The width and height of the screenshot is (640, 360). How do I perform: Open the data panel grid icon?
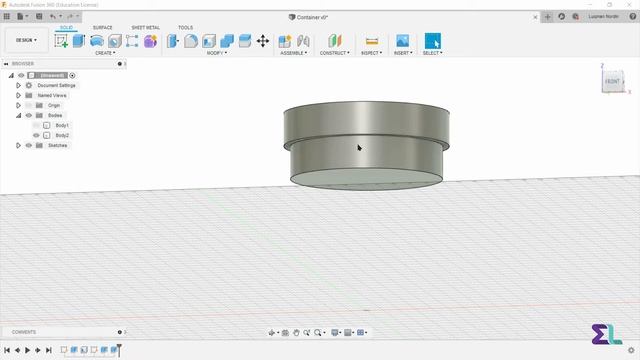[x=7, y=16]
